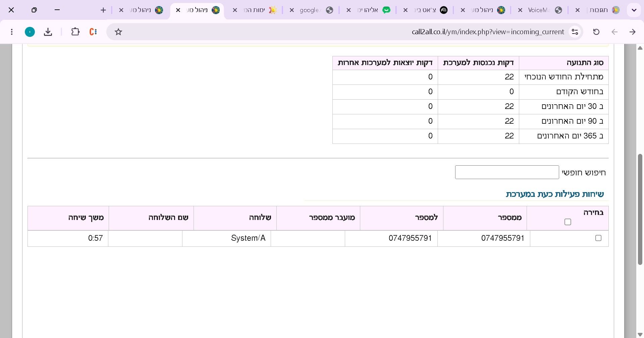This screenshot has width=644, height=338.
Task: Close the google tab
Action: 292,10
